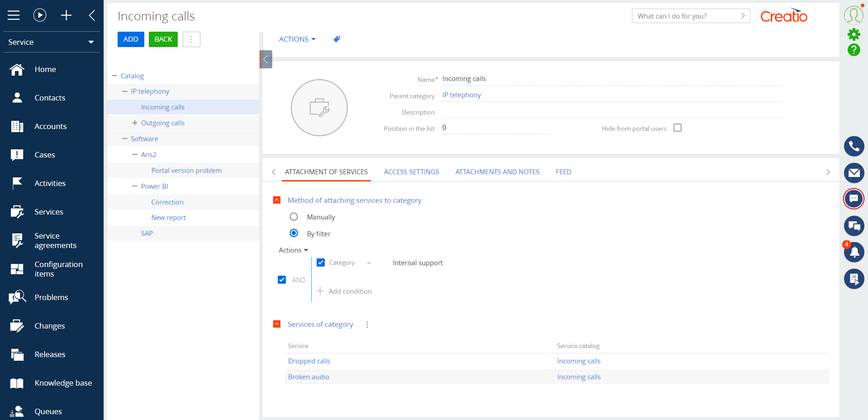Open the system designer gear icon
Screen dimensions: 868x420
pyautogui.click(x=854, y=34)
